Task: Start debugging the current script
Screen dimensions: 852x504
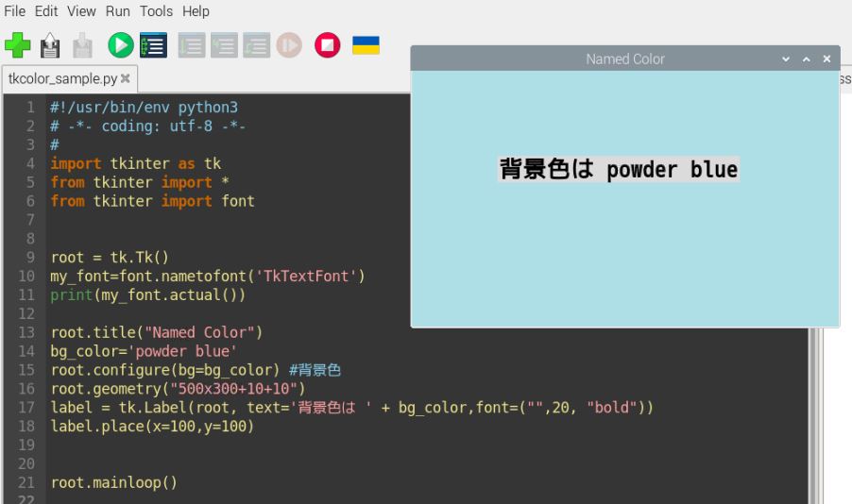Action: 153,45
